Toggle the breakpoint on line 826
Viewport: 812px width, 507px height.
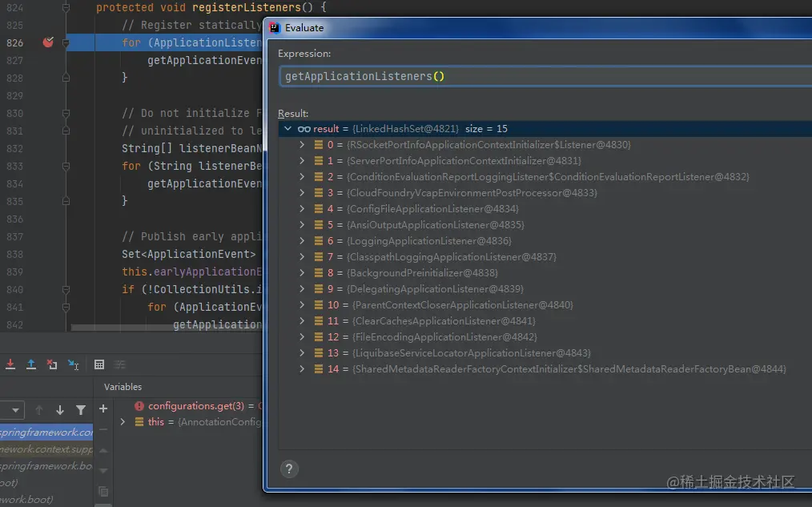tap(48, 42)
